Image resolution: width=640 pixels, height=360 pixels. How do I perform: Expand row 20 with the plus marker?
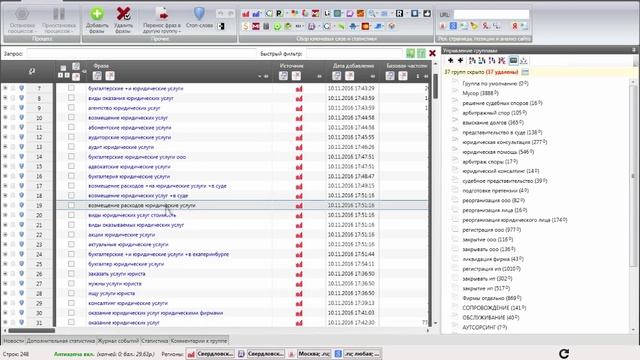[5, 215]
